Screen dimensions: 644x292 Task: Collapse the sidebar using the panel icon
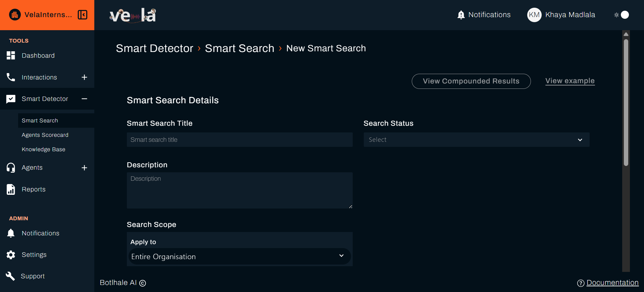point(83,15)
